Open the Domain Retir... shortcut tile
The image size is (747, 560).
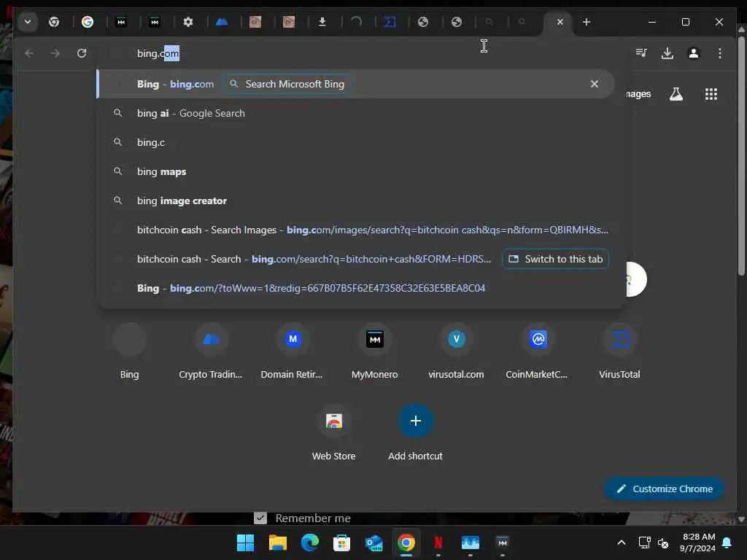pyautogui.click(x=292, y=351)
